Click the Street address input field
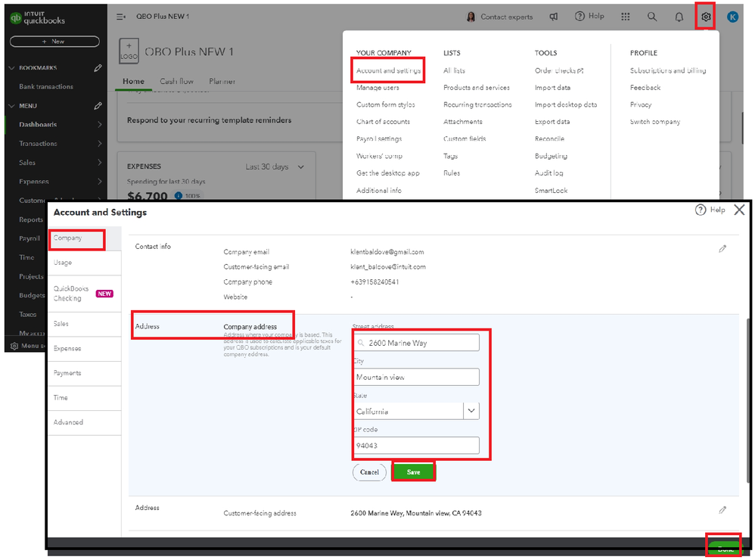This screenshot has width=755, height=560. pos(416,343)
